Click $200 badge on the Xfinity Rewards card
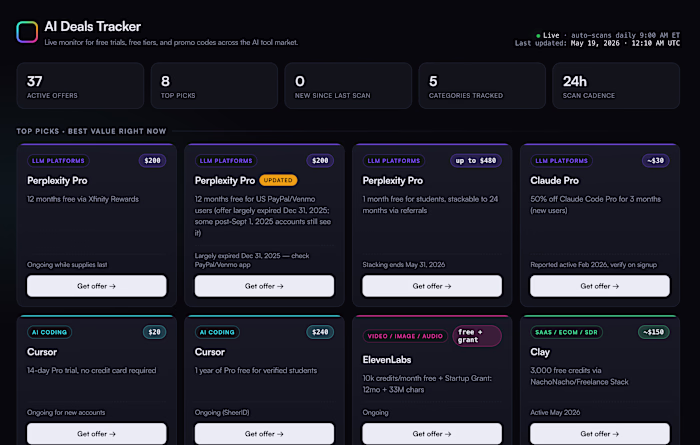The image size is (700, 445). coord(152,161)
